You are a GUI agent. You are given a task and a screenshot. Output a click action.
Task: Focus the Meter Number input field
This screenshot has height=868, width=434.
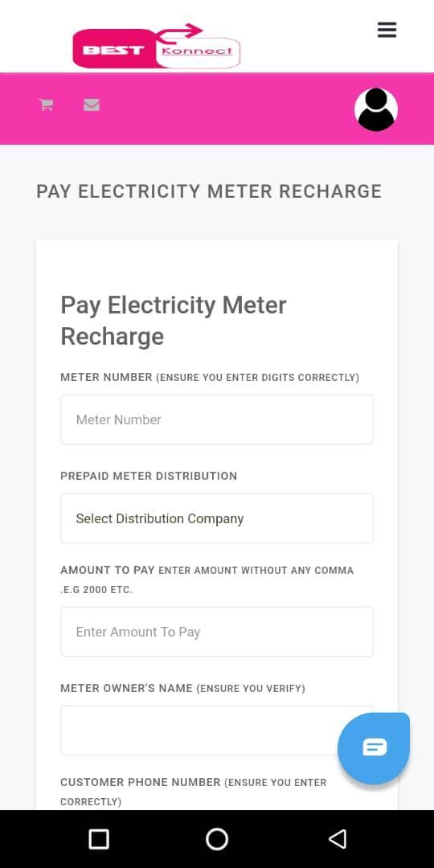pos(217,420)
